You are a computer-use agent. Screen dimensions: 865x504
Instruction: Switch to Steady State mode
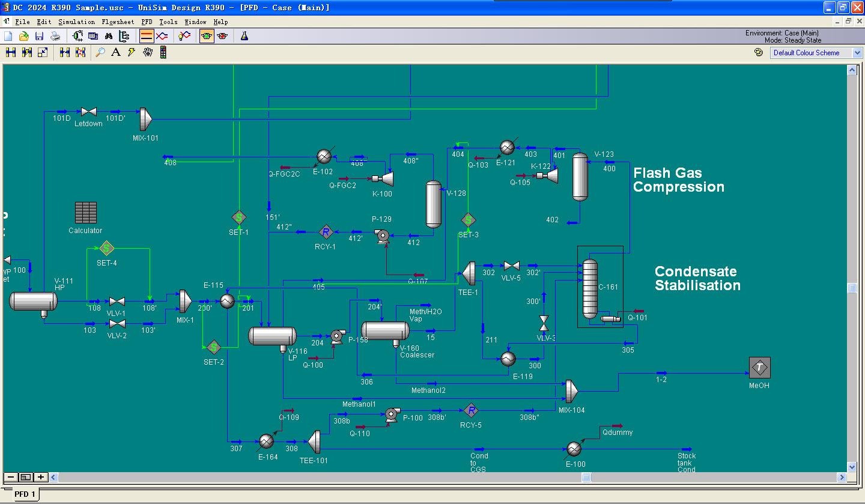click(x=147, y=36)
